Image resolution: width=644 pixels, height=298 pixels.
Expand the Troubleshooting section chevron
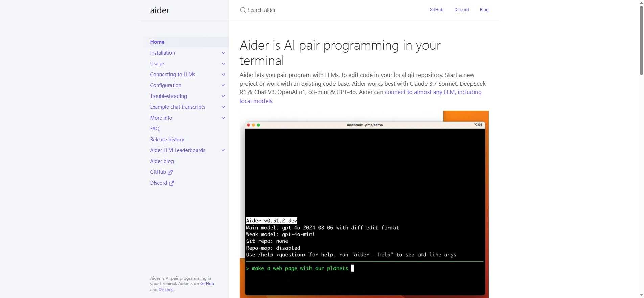tap(223, 96)
